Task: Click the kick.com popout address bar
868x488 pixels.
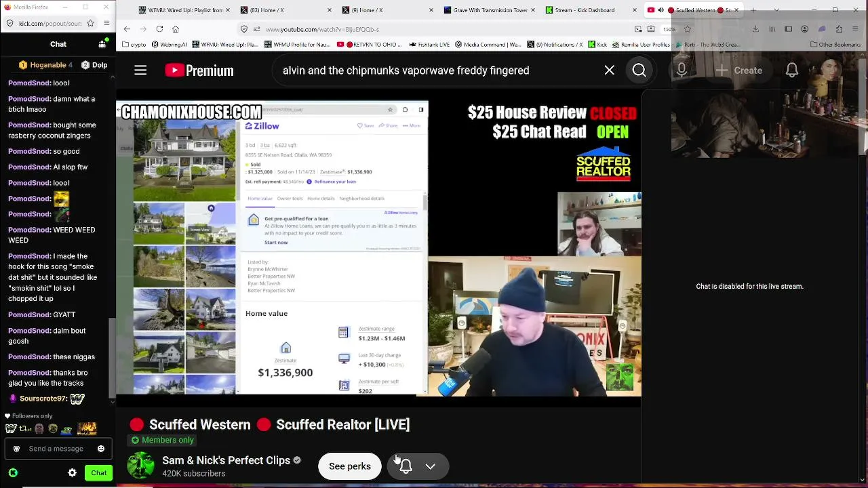Action: [x=49, y=23]
